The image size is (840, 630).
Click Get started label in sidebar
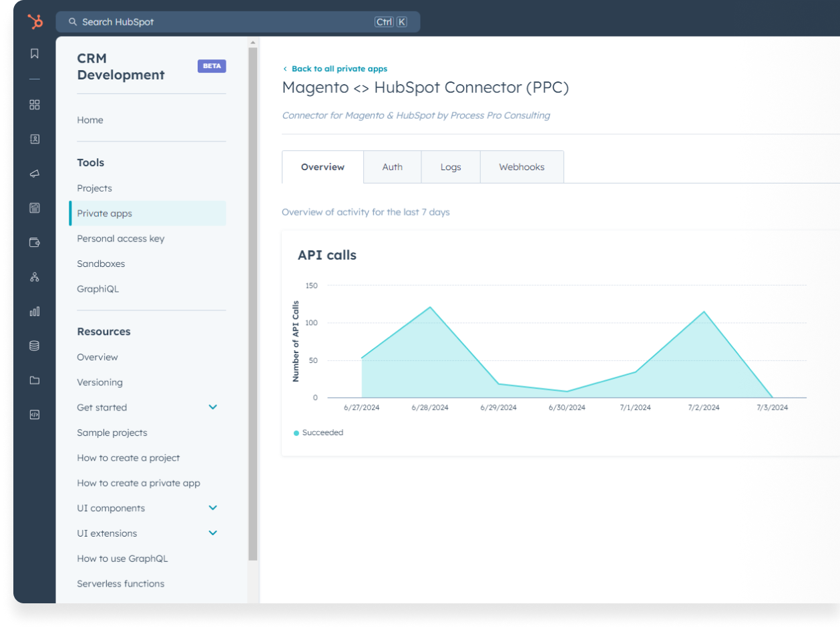coord(101,407)
